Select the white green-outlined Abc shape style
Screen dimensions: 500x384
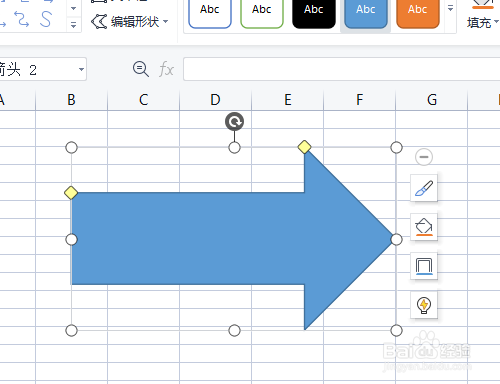[x=262, y=13]
